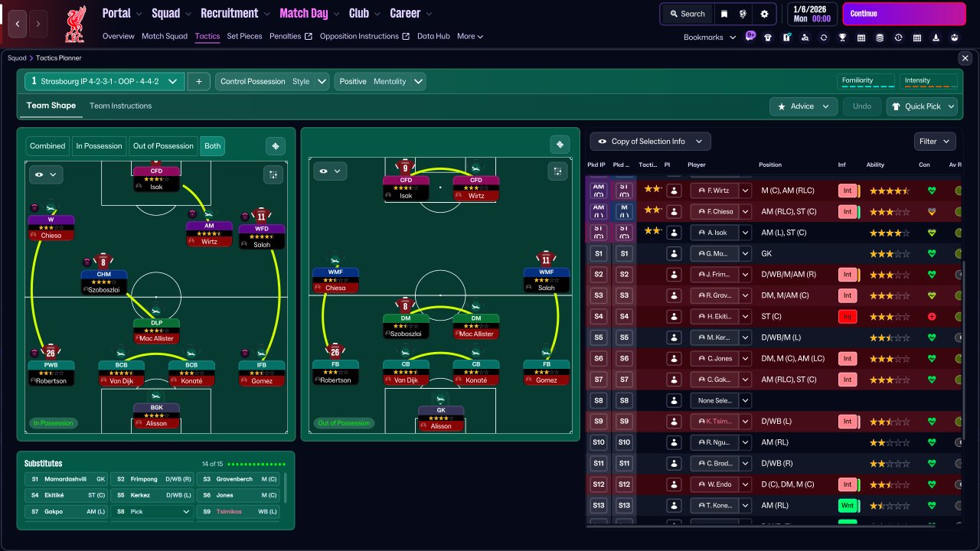The image size is (980, 551).
Task: Open the settings gear icon
Action: click(764, 14)
